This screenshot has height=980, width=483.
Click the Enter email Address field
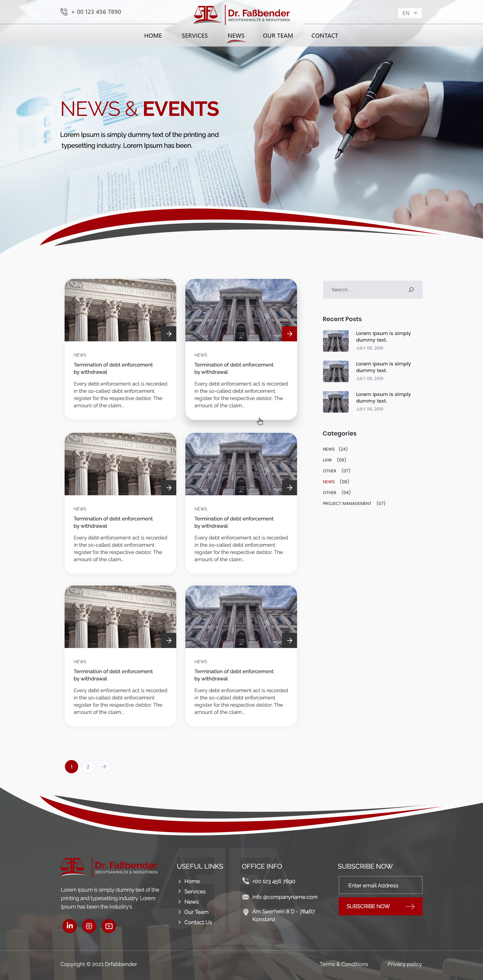coord(380,885)
